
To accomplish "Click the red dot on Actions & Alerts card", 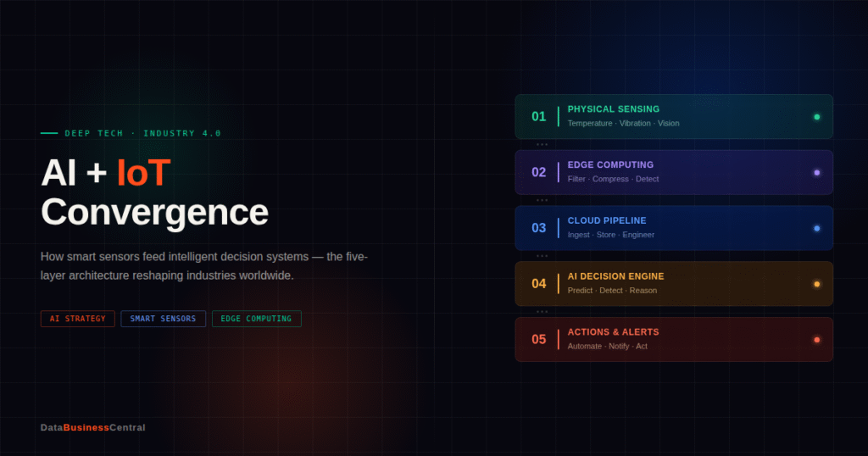I will [816, 340].
